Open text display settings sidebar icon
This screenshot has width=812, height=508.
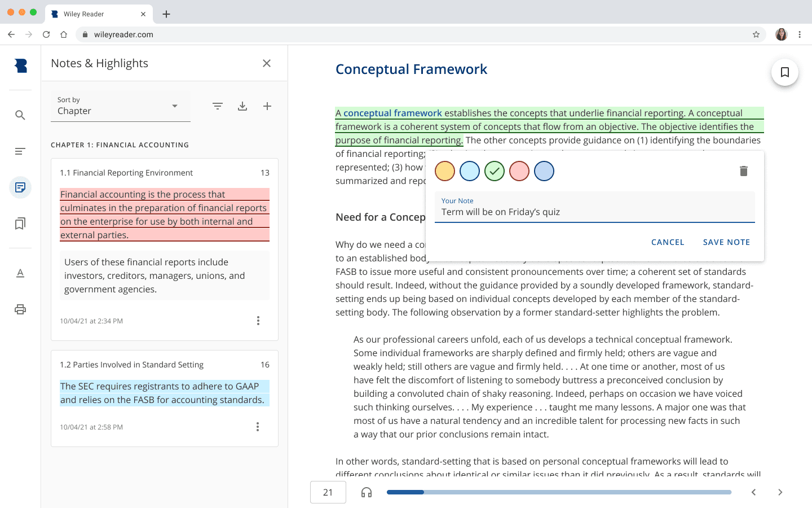point(20,273)
